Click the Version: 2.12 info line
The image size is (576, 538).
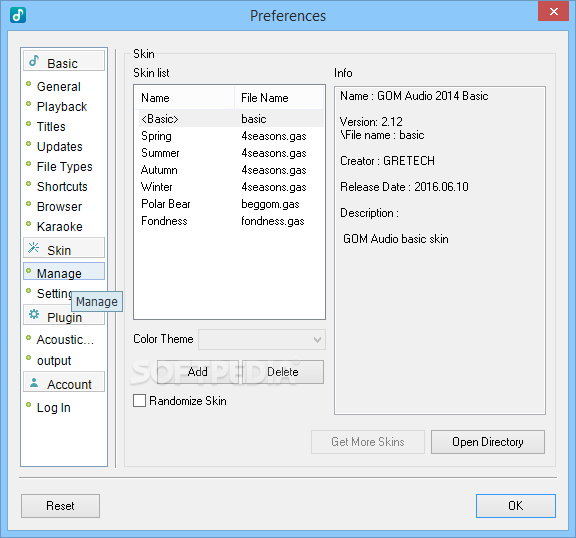pos(371,122)
